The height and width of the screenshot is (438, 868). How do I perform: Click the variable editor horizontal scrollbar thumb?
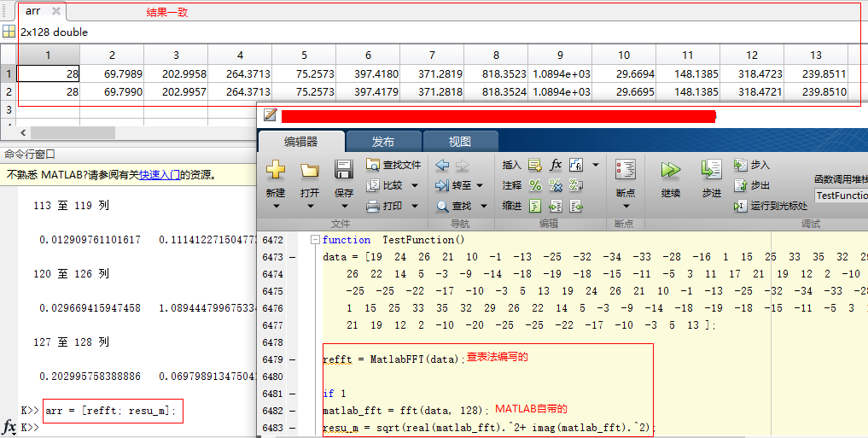coord(73,132)
